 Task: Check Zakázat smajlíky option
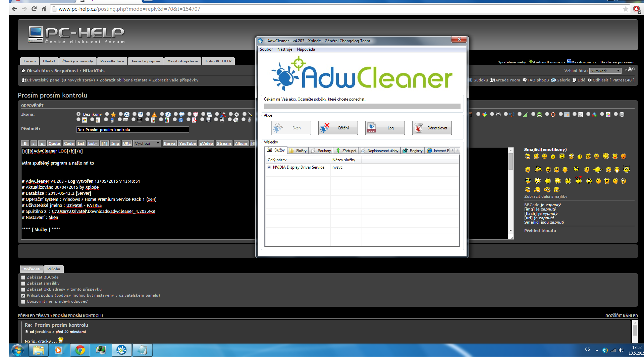coord(23,284)
